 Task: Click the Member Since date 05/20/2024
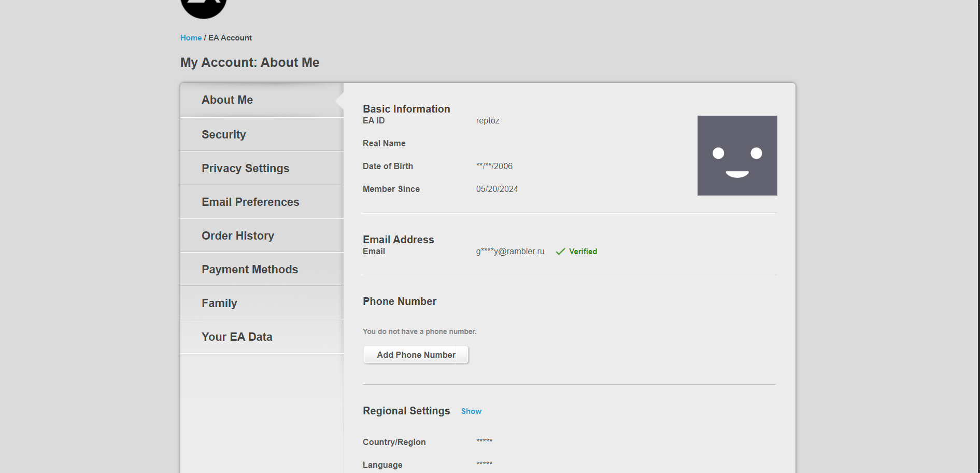[x=497, y=189]
